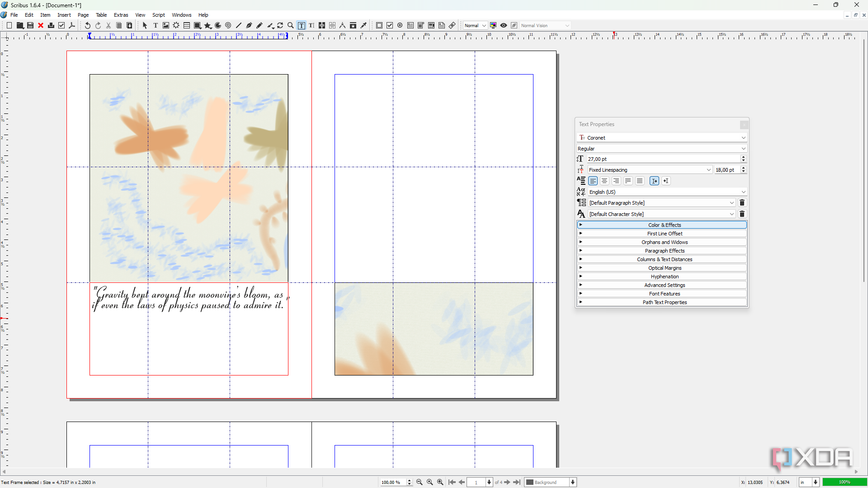
Task: Open the Item menu
Action: pyautogui.click(x=45, y=15)
